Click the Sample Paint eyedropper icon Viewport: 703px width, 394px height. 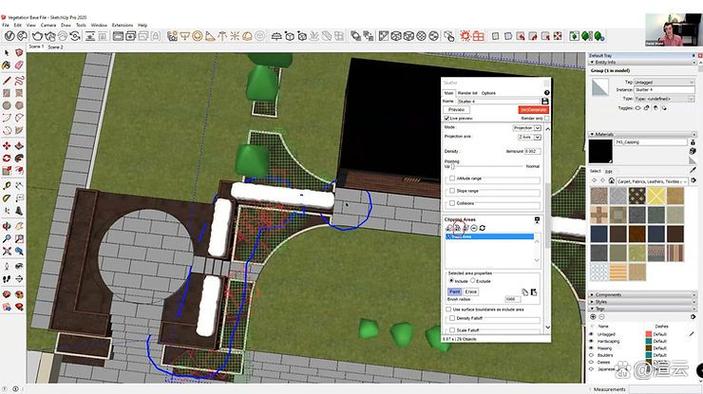(693, 170)
